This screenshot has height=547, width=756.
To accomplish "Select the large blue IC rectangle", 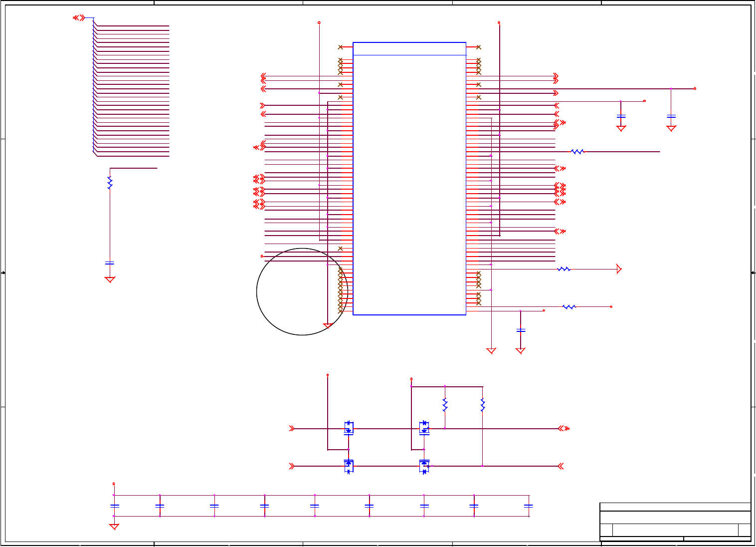I will click(x=409, y=179).
